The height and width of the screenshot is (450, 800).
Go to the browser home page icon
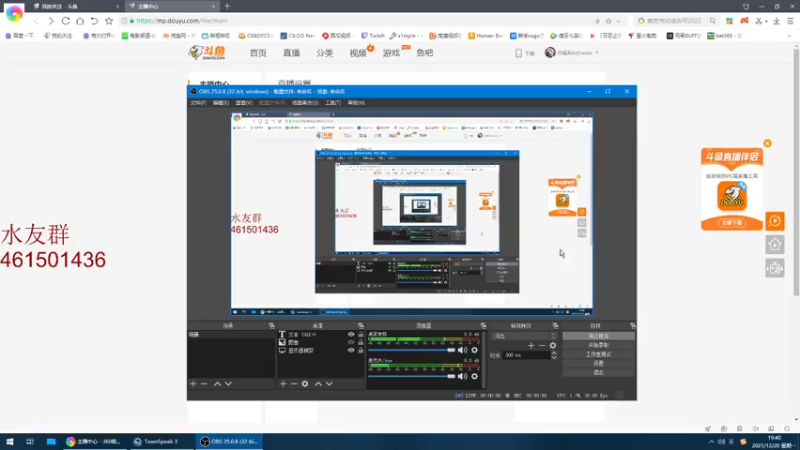80,21
